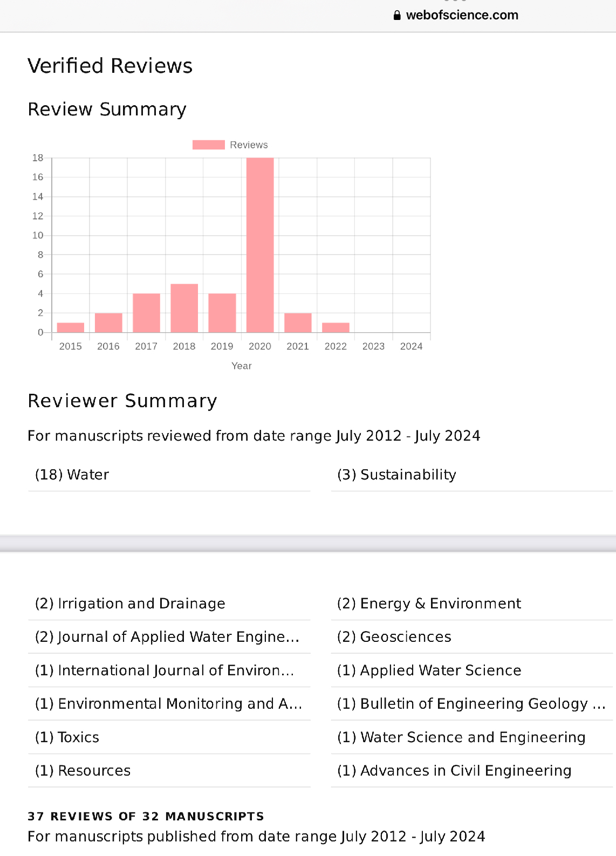
Task: Open the (1) Toxics entry
Action: 169,737
